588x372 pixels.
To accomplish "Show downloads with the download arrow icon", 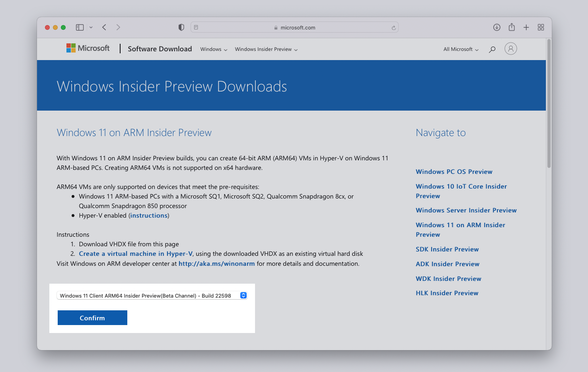I will click(x=496, y=27).
